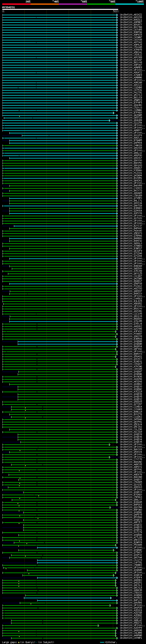Click on UniRef100_A2DYP9 label
Image resolution: width=146 pixels, height=644 pixels.
tap(131, 628)
